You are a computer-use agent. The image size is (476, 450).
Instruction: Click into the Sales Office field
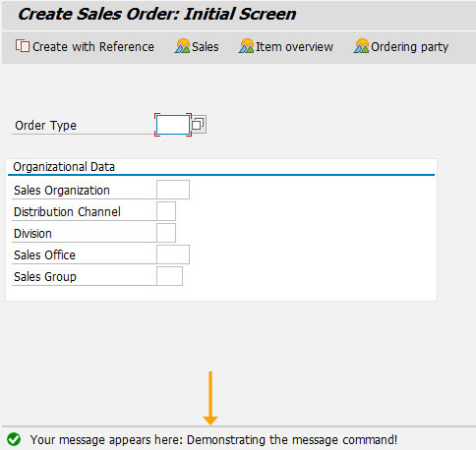pyautogui.click(x=173, y=254)
